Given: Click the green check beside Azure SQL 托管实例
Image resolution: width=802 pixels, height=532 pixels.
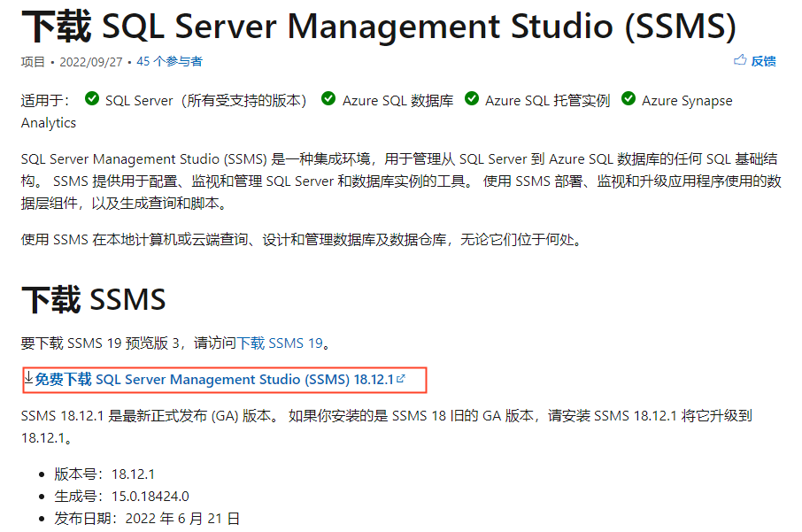Looking at the screenshot, I should coord(472,98).
